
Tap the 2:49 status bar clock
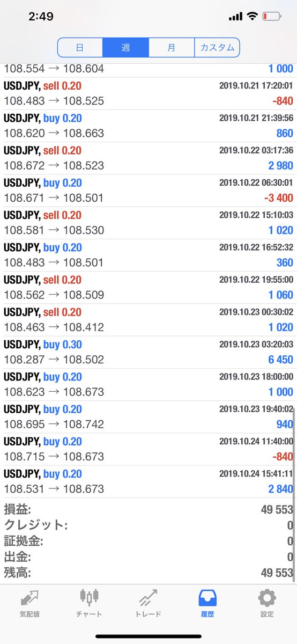41,17
